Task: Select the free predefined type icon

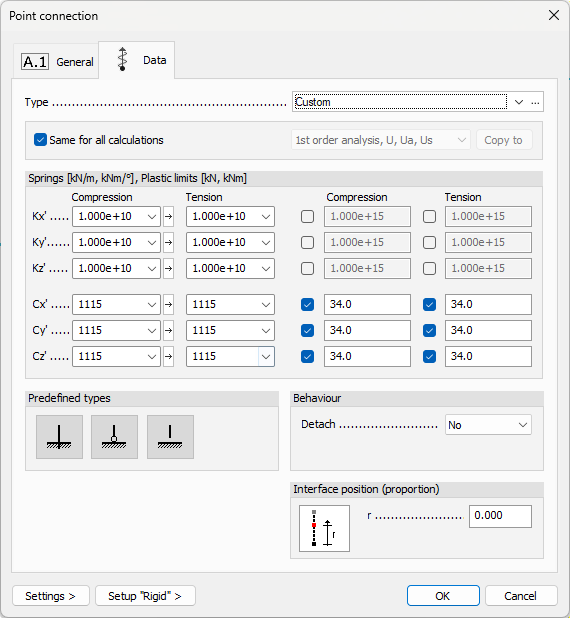Action: [x=170, y=437]
